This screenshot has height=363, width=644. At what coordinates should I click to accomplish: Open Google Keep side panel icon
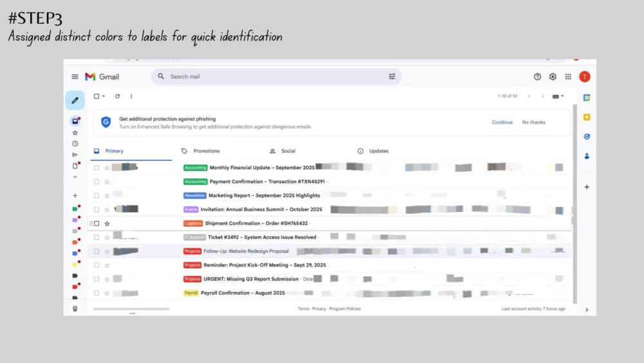[587, 117]
